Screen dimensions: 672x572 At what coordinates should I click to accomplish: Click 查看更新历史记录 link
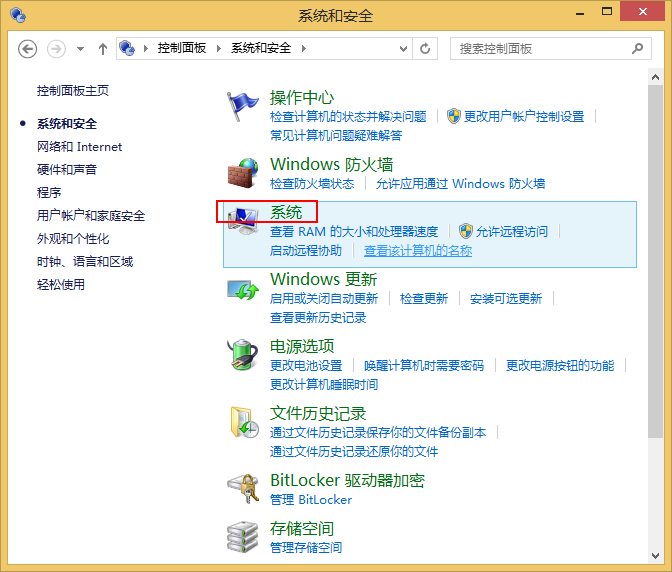[318, 317]
